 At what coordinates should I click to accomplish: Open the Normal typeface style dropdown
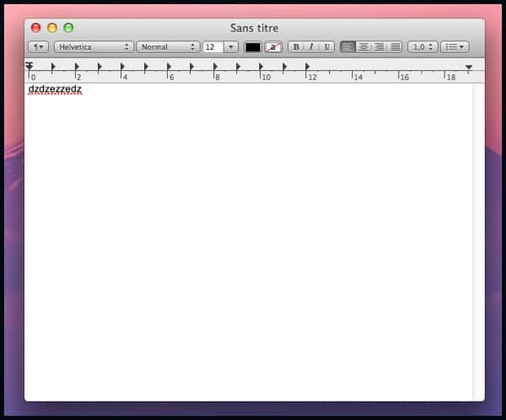click(168, 47)
